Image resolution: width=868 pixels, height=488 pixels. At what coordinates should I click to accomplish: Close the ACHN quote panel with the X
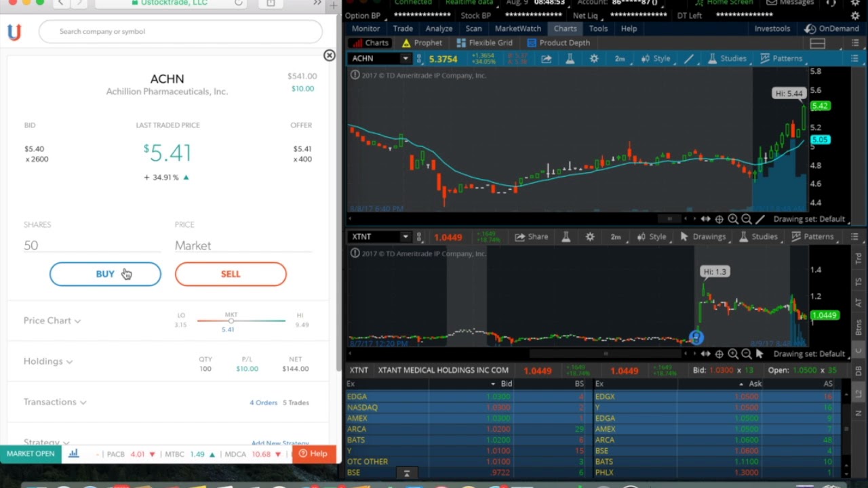329,56
